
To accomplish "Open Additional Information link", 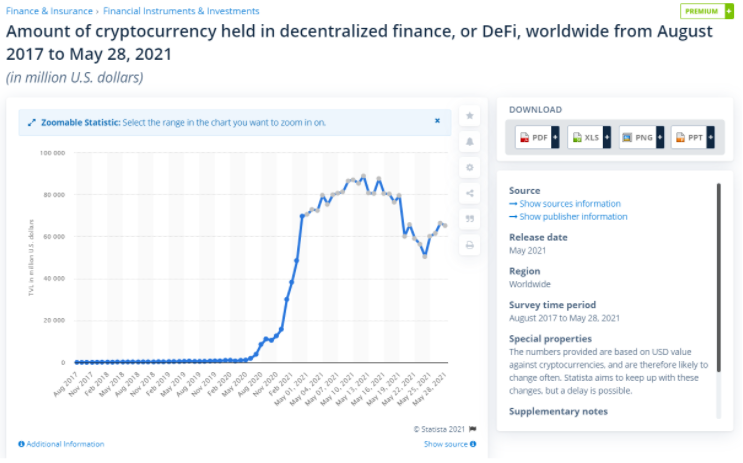I will pyautogui.click(x=61, y=444).
